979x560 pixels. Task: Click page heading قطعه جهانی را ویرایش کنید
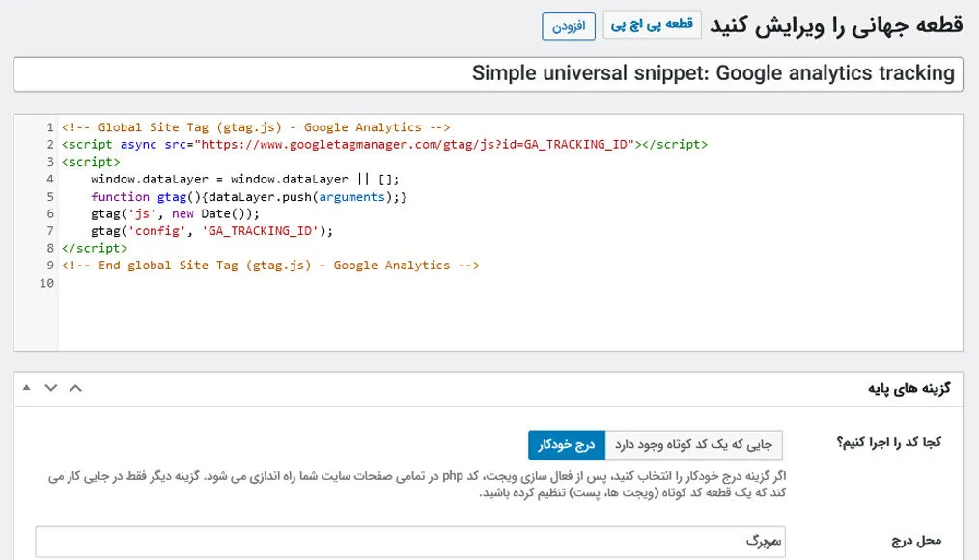[837, 26]
